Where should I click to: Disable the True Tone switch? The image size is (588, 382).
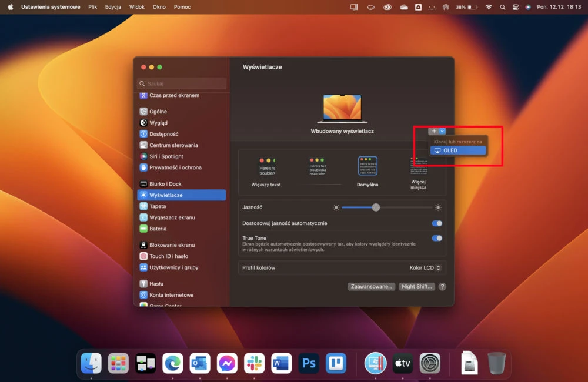pyautogui.click(x=437, y=238)
